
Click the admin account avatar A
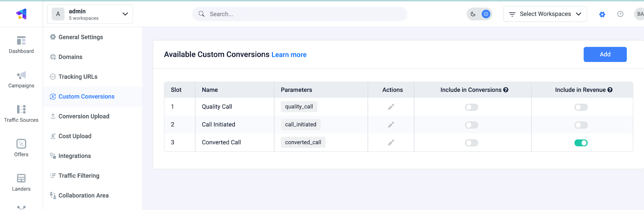58,14
